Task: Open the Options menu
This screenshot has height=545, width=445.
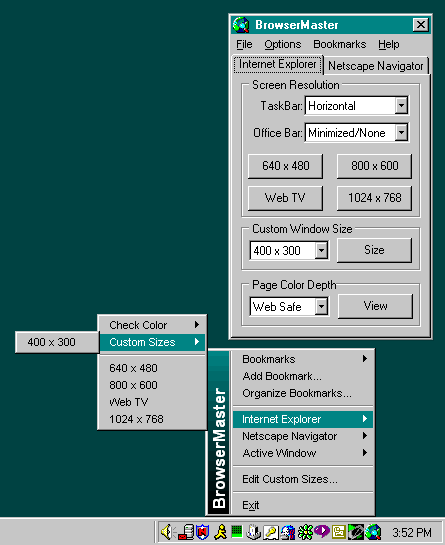Action: pyautogui.click(x=283, y=44)
